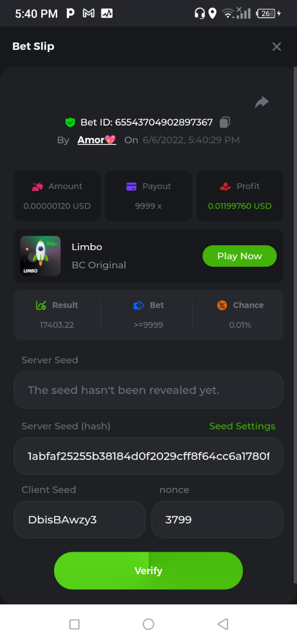Tap the share arrow icon
This screenshot has width=297, height=644.
262,102
